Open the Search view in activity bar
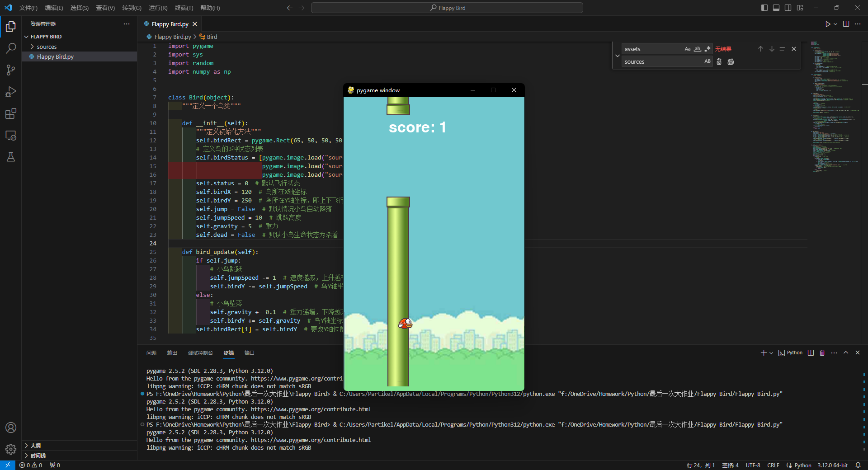The height and width of the screenshot is (470, 868). click(x=11, y=48)
